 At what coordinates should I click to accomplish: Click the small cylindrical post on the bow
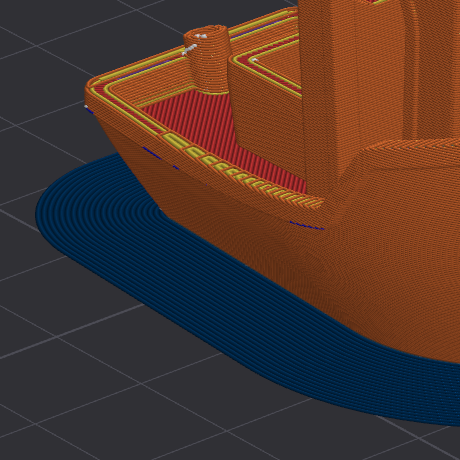point(208,59)
